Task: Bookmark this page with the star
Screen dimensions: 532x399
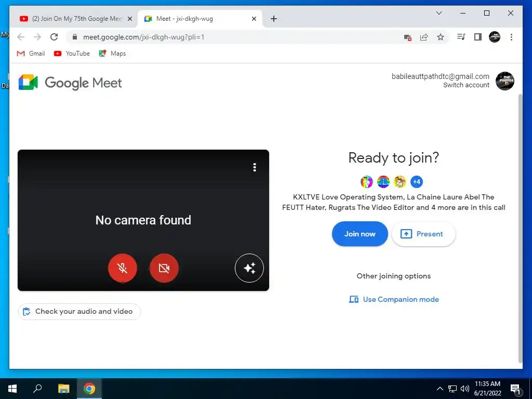Action: coord(441,37)
